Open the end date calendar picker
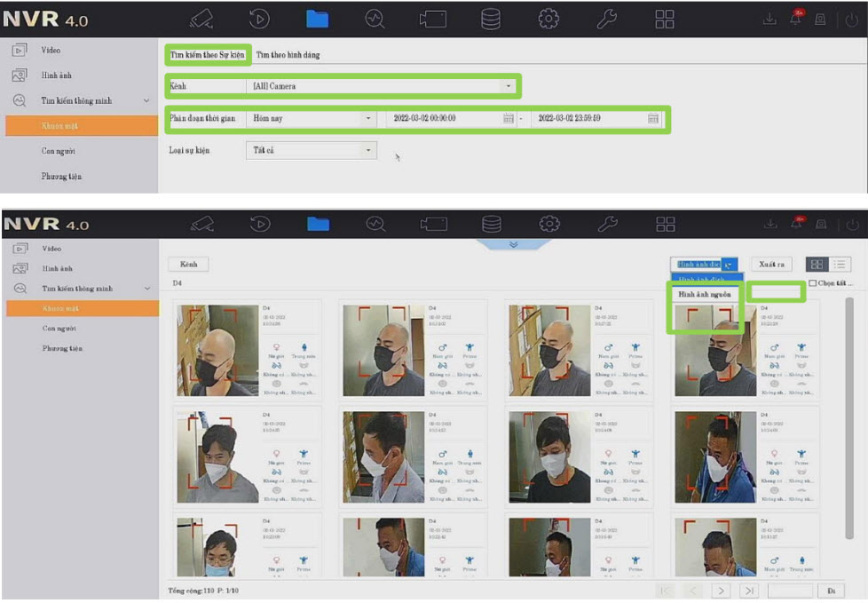The width and height of the screenshot is (868, 603). tap(653, 118)
